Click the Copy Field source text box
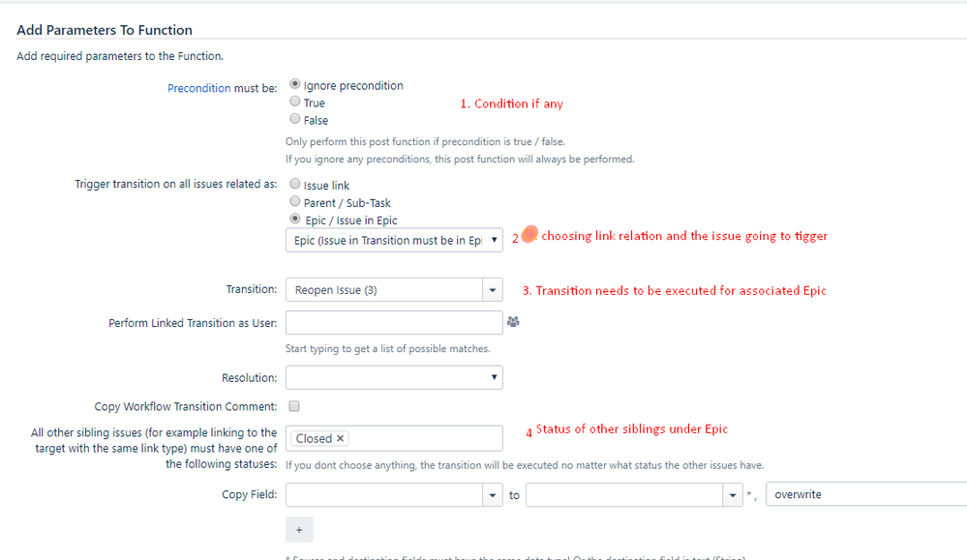This screenshot has height=560, width=967. click(384, 494)
